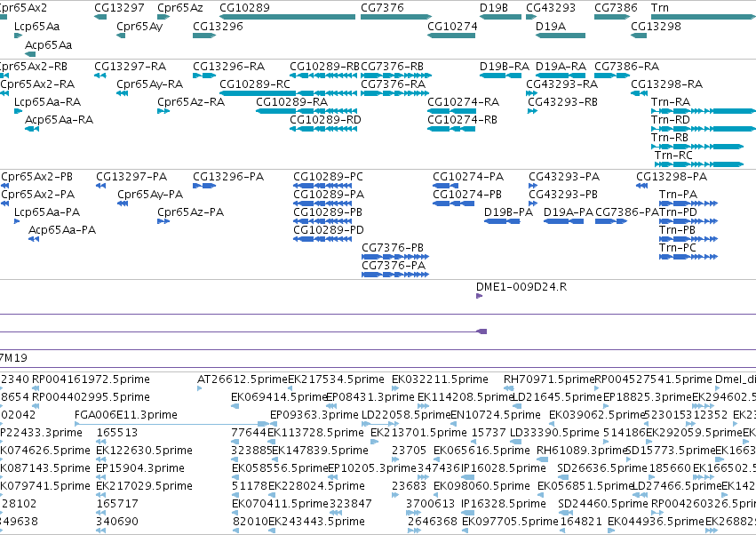The height and width of the screenshot is (535, 756).
Task: Select EST AT26612.5prime
Action: (x=200, y=388)
